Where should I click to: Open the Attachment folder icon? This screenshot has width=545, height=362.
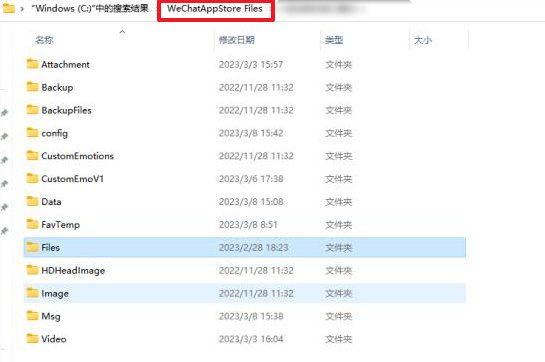pyautogui.click(x=32, y=64)
